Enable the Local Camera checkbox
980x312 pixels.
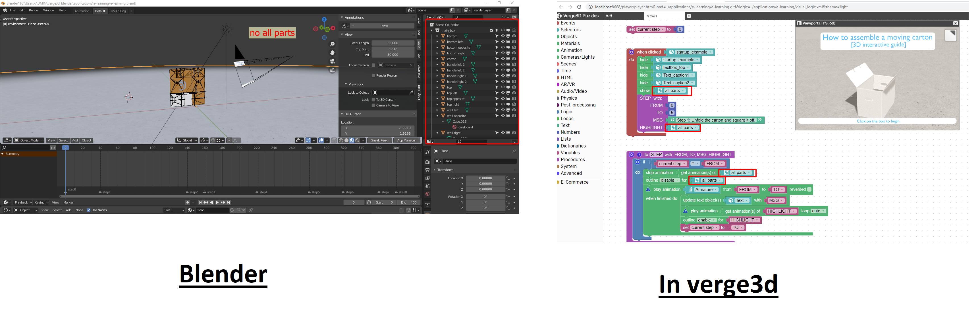[373, 65]
